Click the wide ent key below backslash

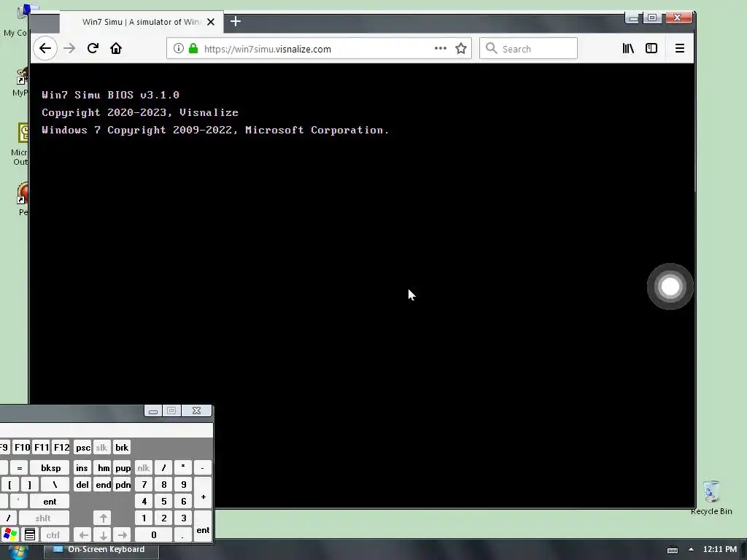[x=50, y=501]
